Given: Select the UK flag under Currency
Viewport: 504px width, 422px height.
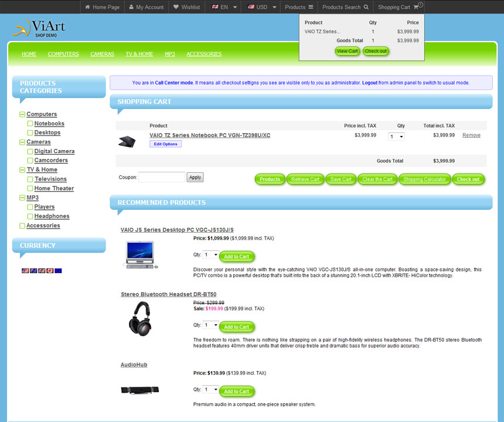Looking at the screenshot, I should click(x=42, y=271).
